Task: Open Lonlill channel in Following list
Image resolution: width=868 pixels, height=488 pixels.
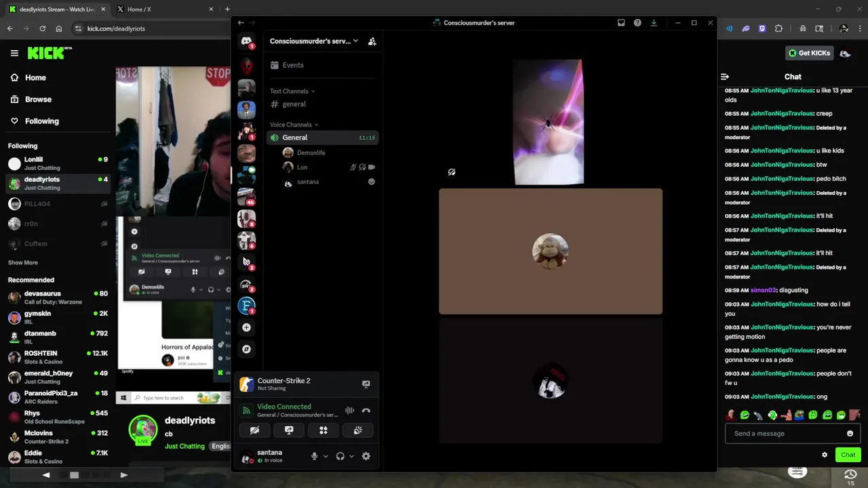Action: tap(58, 163)
